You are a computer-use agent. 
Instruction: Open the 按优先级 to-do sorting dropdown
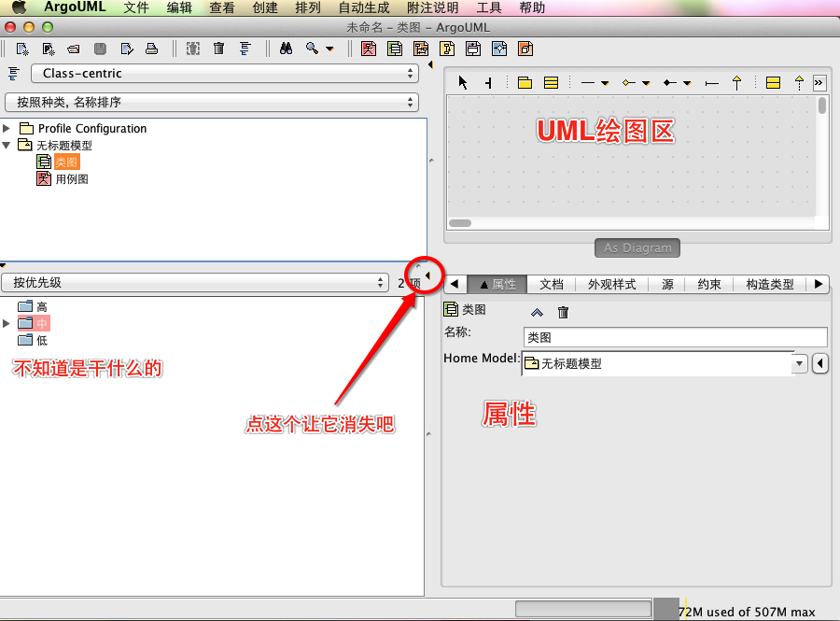point(194,282)
